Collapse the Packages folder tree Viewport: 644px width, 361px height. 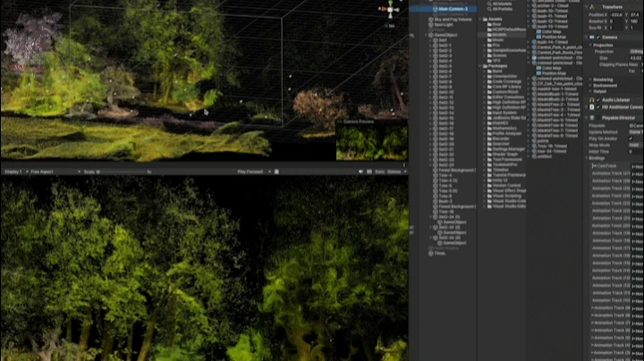click(480, 66)
